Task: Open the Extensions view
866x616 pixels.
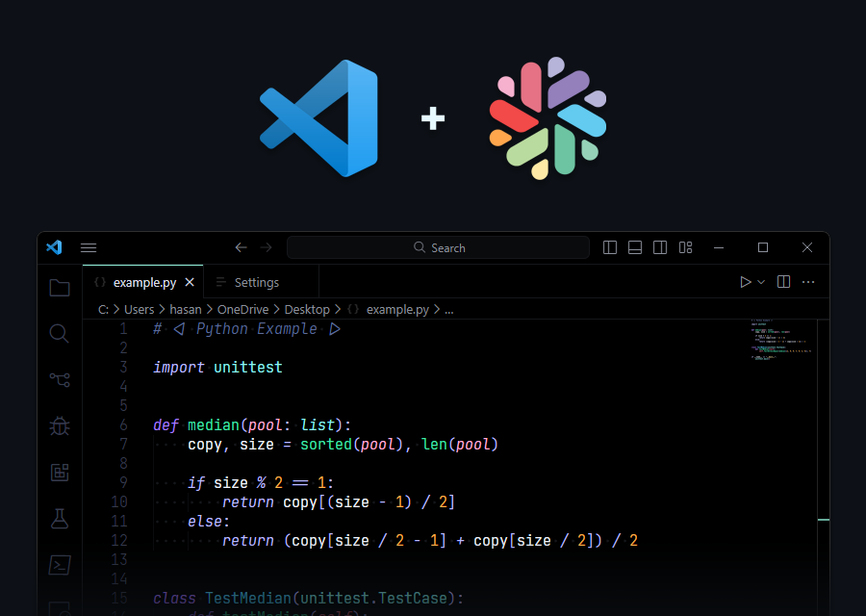Action: (60, 472)
